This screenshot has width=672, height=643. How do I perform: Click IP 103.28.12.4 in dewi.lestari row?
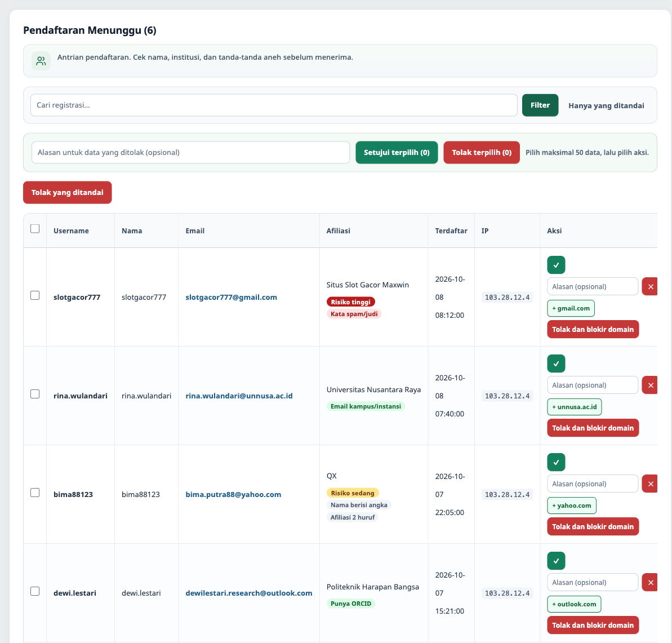507,593
